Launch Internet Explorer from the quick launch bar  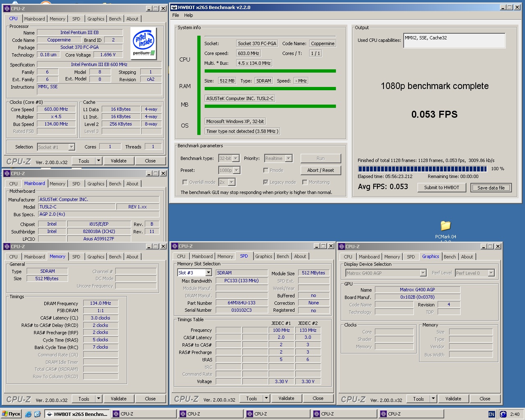tap(28, 414)
